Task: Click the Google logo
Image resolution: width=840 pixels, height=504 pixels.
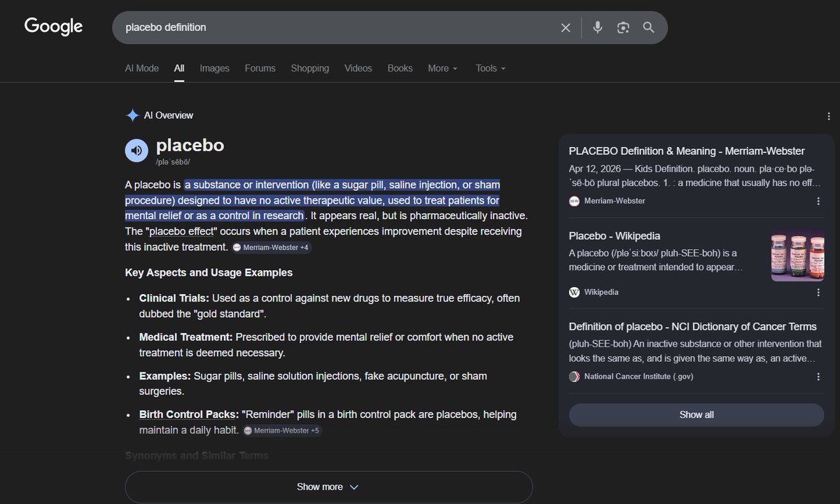Action: pos(53,27)
